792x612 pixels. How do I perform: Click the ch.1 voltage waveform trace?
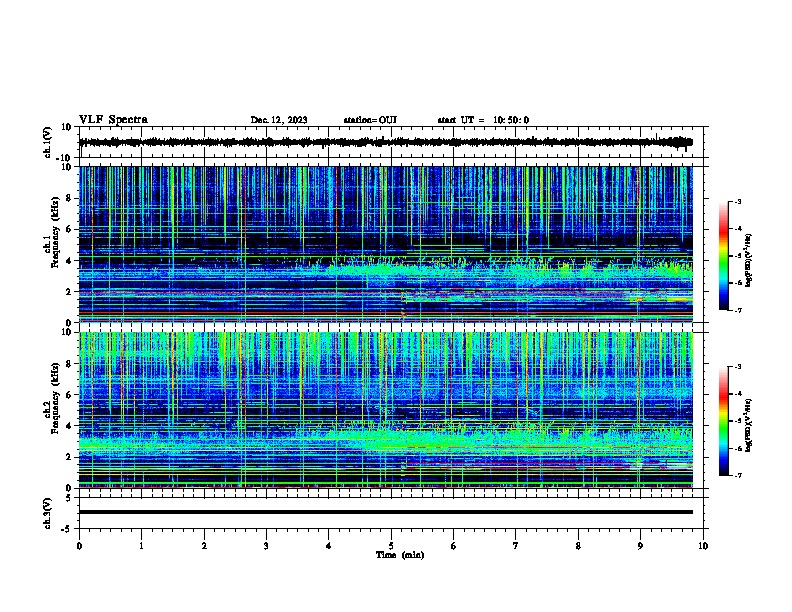click(x=385, y=142)
